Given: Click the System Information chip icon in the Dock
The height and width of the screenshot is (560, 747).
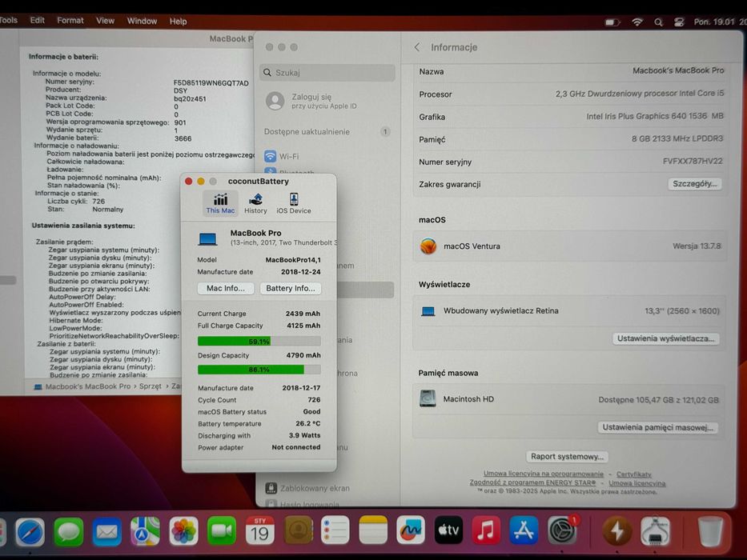Looking at the screenshot, I should pos(656,530).
